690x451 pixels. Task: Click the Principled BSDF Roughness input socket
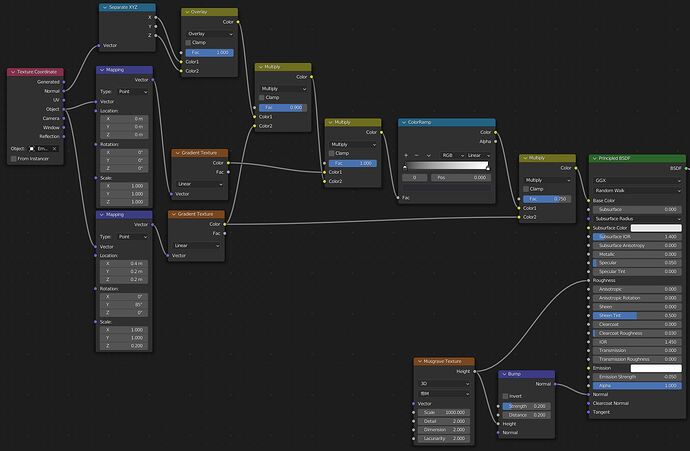589,280
